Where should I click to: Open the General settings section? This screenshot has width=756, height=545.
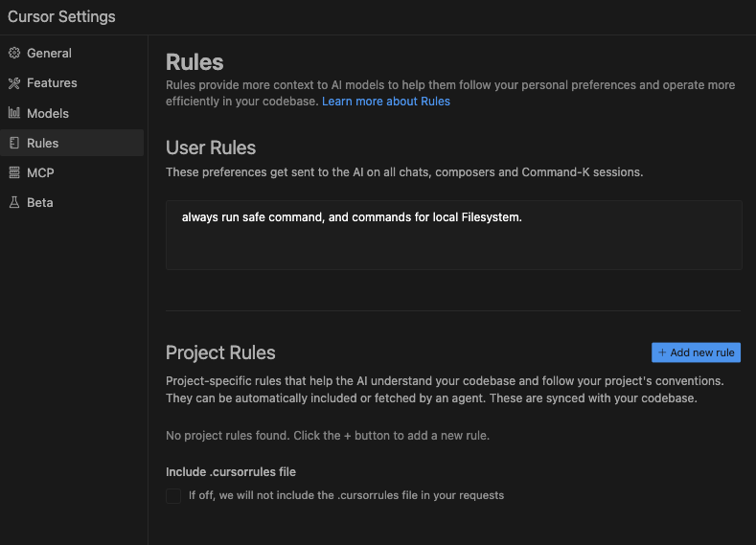pos(72,53)
